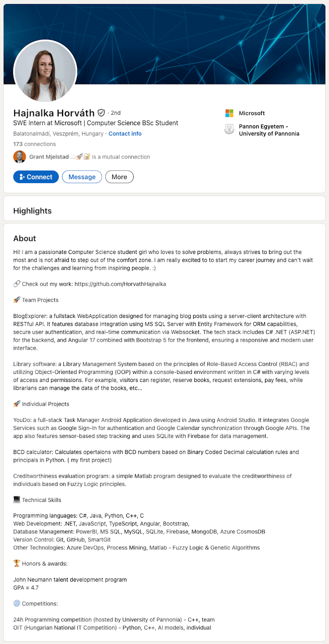Open Grant Mjelstad's mutual connection name
The width and height of the screenshot is (329, 644).
click(x=49, y=157)
